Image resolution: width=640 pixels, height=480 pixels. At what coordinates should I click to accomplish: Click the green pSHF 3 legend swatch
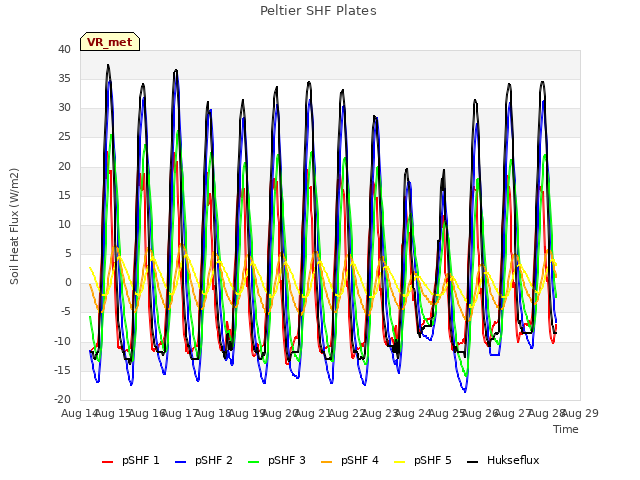click(253, 462)
